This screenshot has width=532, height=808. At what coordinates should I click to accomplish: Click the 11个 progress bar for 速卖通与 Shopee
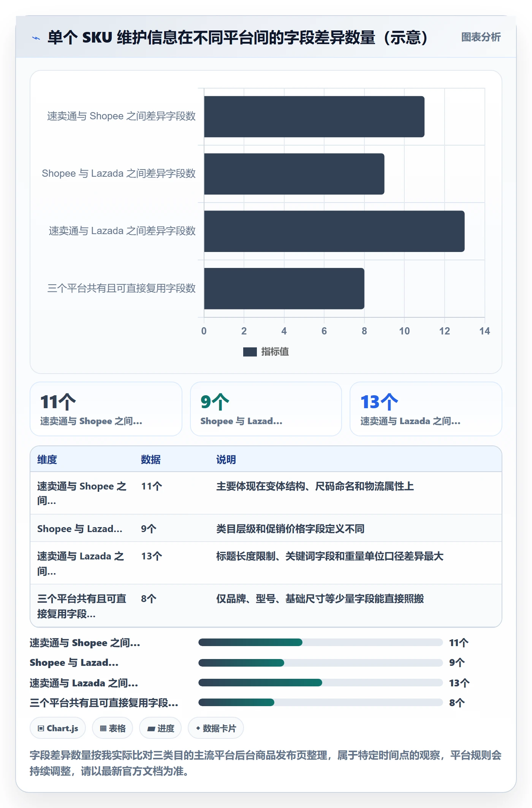click(x=320, y=643)
